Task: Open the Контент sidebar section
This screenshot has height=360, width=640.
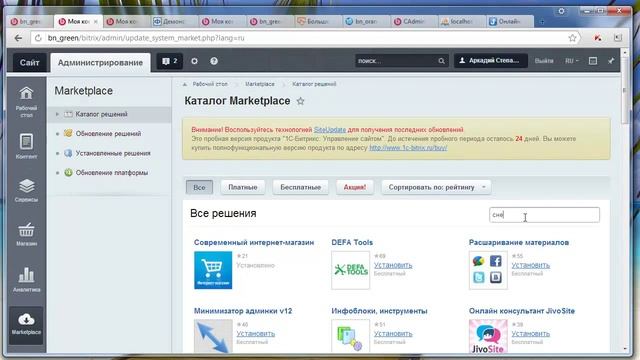Action: (x=26, y=146)
